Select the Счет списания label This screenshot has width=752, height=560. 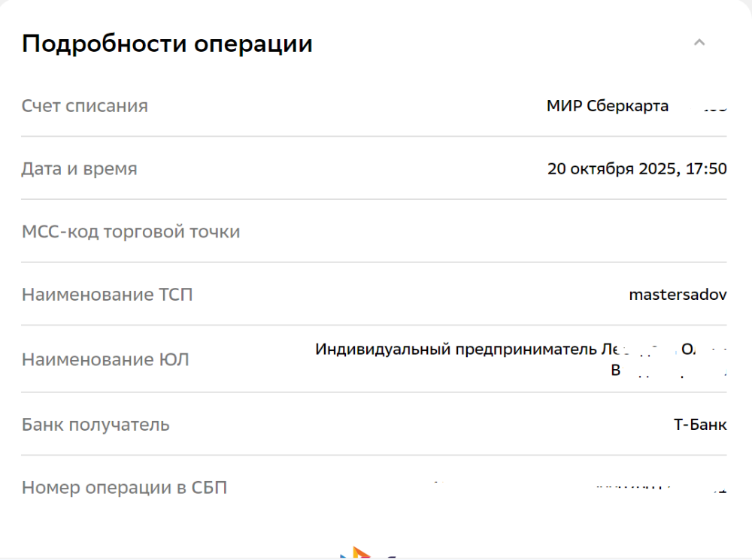(85, 106)
